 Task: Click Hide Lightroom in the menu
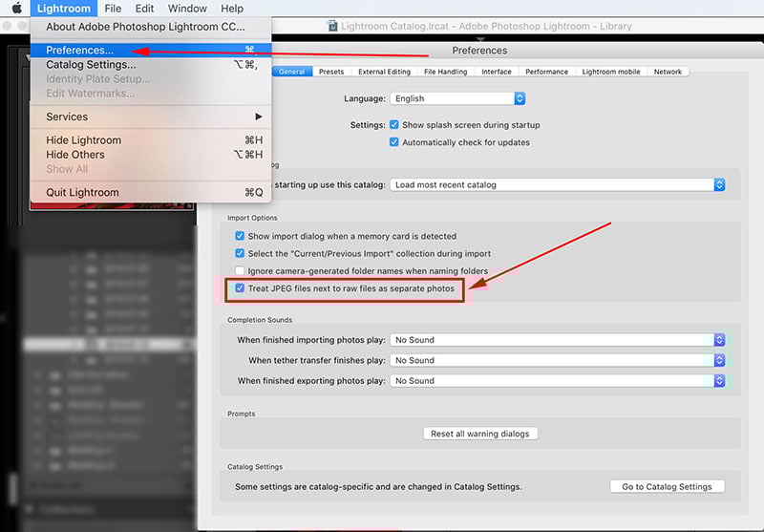[x=84, y=140]
